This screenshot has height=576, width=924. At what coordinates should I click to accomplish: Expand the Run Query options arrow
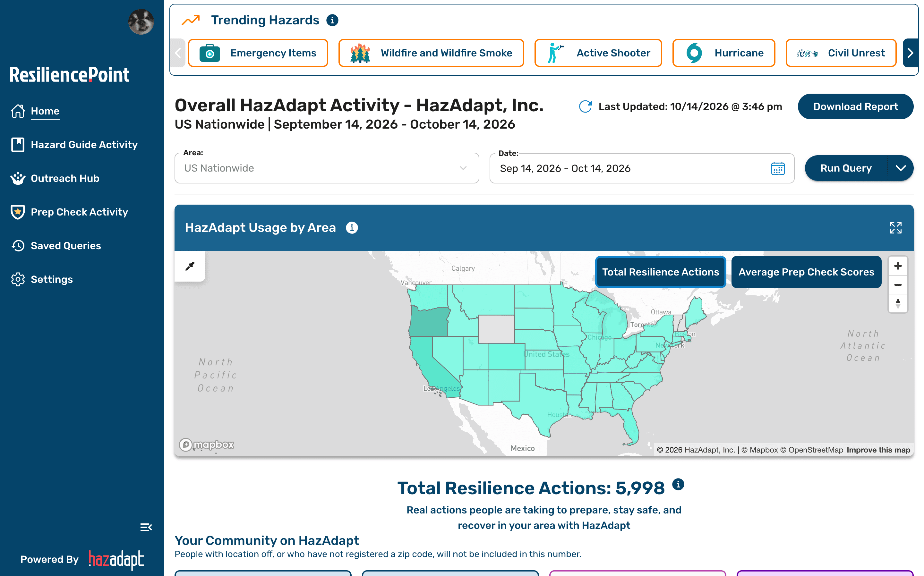[900, 168]
